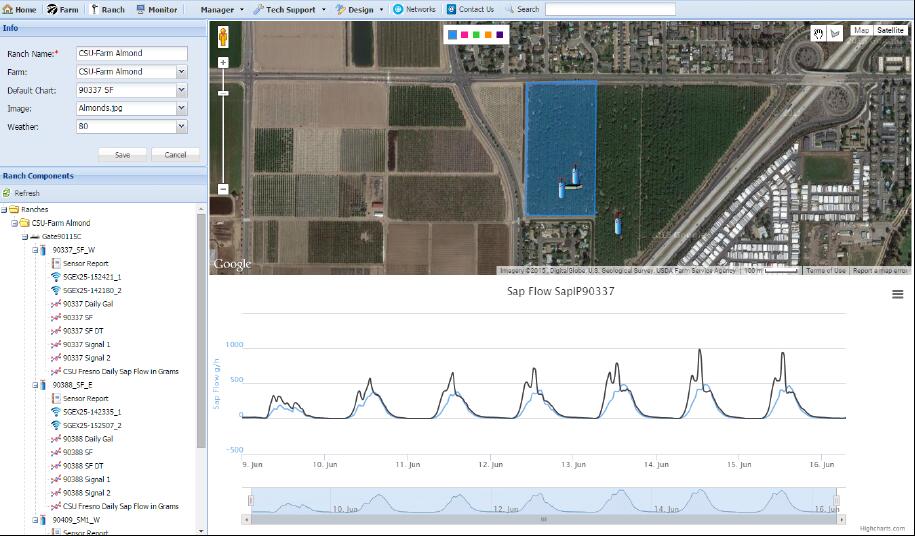Click the Networks globe icon
Image resolution: width=915 pixels, height=536 pixels.
coord(398,9)
